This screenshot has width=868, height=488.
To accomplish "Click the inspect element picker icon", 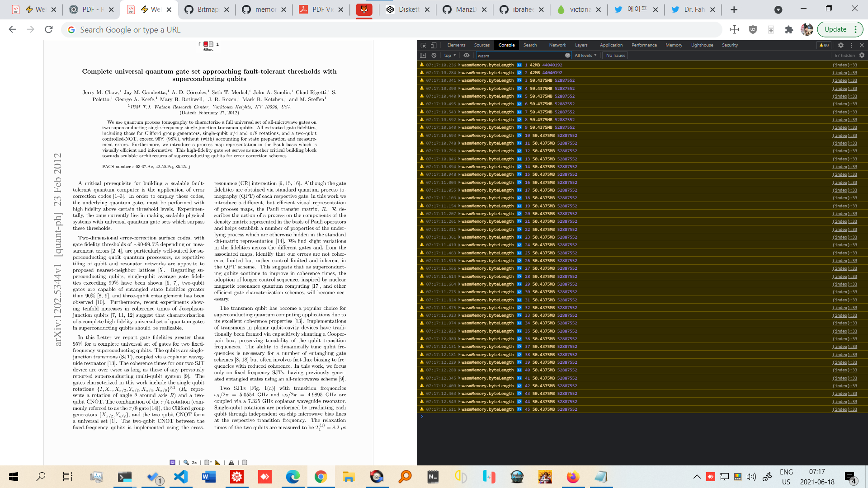I will tap(423, 45).
